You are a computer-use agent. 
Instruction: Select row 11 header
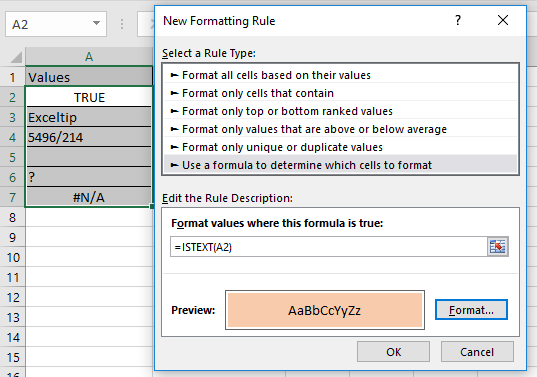tap(13, 277)
